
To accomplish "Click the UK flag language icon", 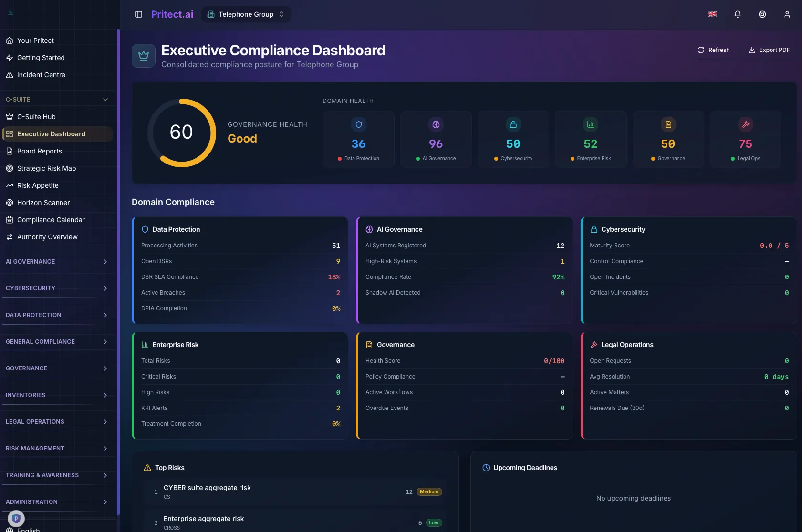I will pyautogui.click(x=712, y=14).
